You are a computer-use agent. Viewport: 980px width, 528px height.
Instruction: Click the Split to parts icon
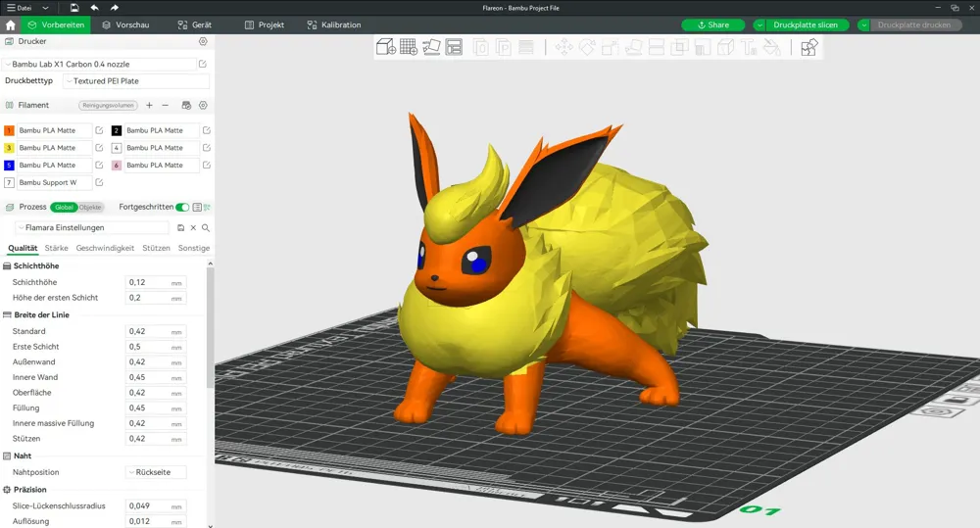pyautogui.click(x=503, y=47)
